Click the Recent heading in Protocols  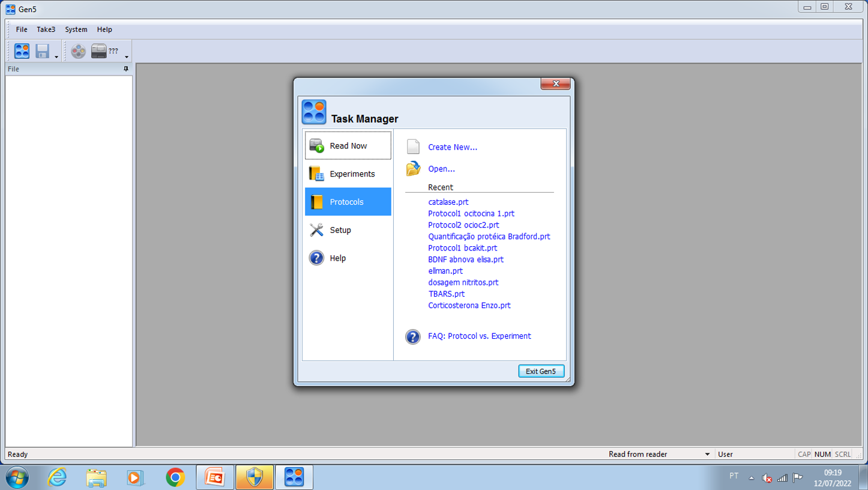[441, 187]
